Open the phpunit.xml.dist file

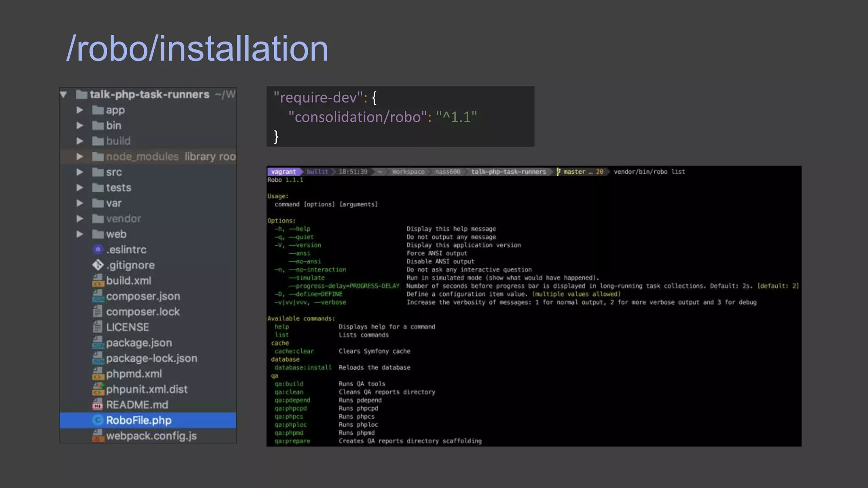147,389
